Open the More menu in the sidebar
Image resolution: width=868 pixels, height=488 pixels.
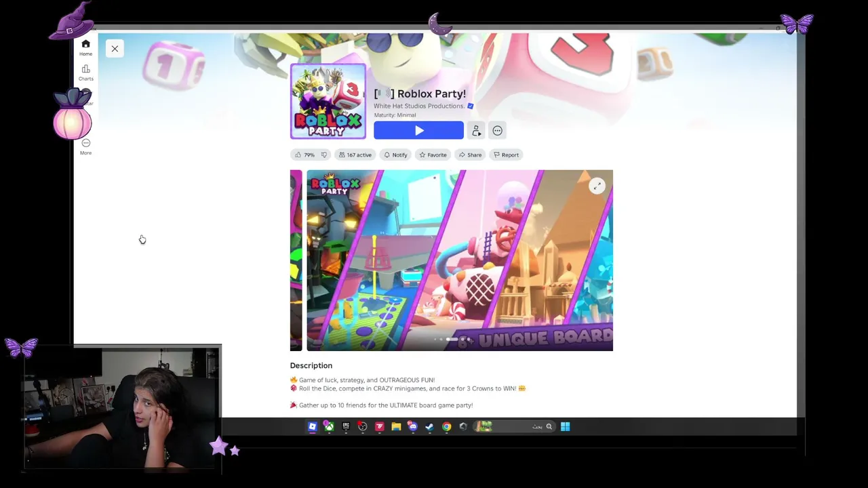[85, 146]
